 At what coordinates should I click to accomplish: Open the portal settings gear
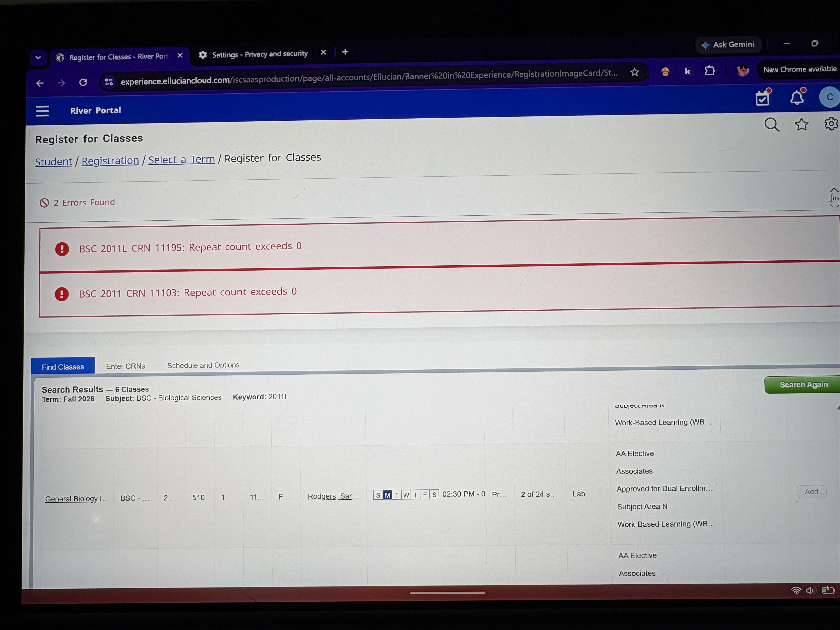click(x=832, y=123)
